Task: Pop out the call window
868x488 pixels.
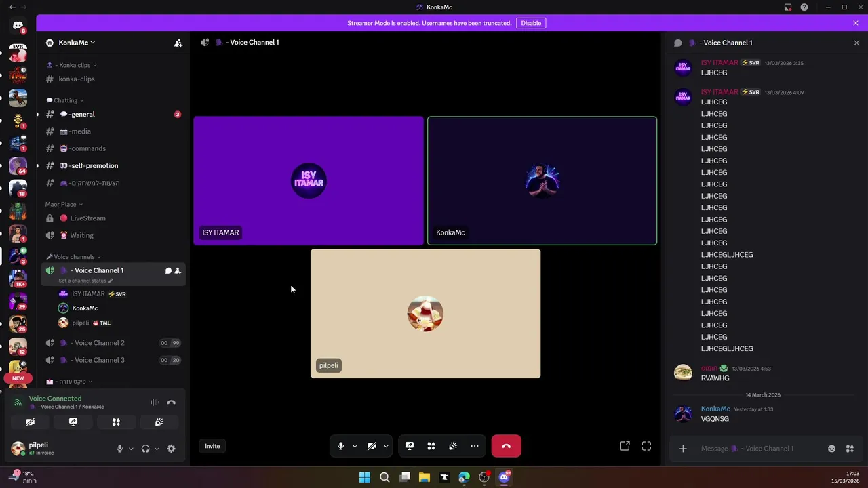Action: point(625,446)
